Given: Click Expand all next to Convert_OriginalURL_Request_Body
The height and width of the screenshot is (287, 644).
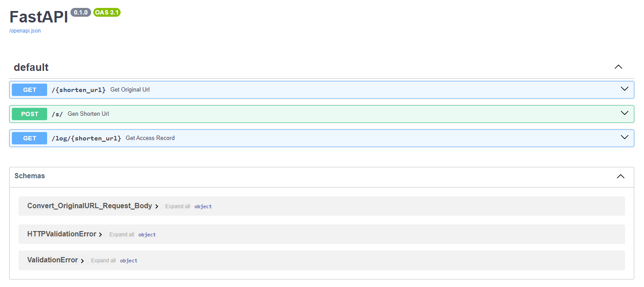Looking at the screenshot, I should coord(178,206).
